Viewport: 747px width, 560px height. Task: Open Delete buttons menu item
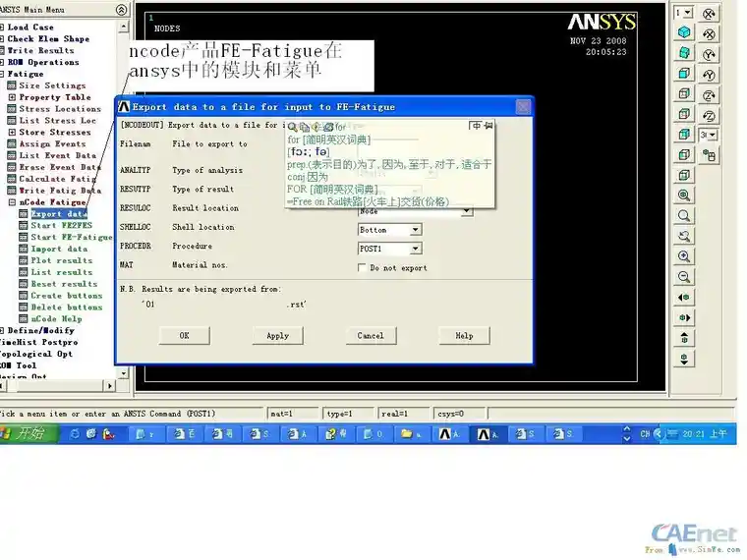67,308
